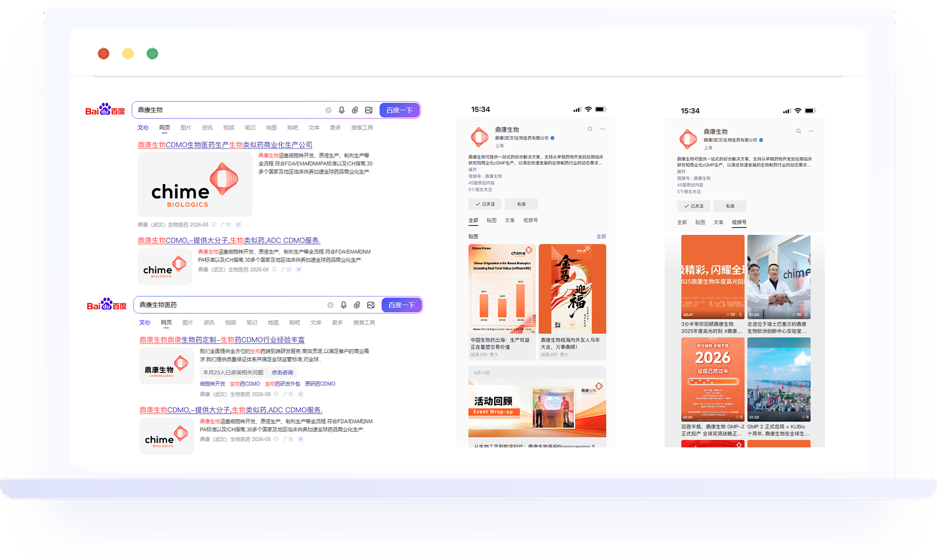Viewport: 937px width, 560px height.
Task: Select the 贴图 tab on the left phone
Action: point(491,220)
